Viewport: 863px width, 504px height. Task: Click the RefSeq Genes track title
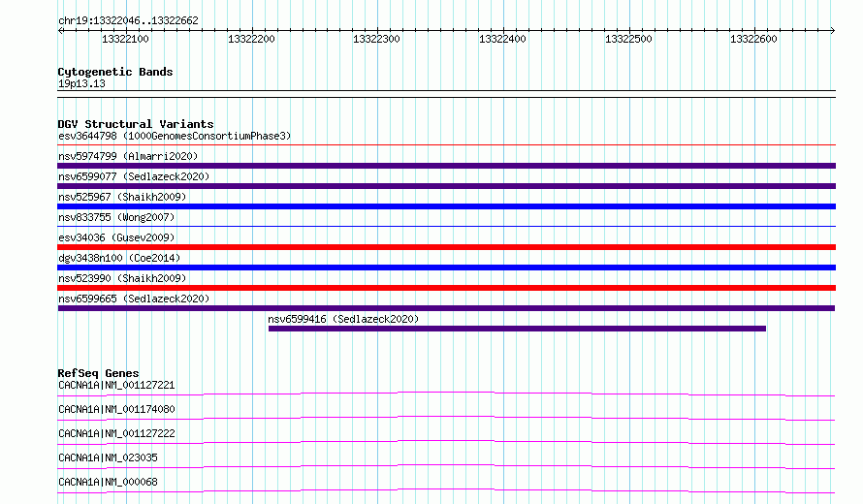98,373
